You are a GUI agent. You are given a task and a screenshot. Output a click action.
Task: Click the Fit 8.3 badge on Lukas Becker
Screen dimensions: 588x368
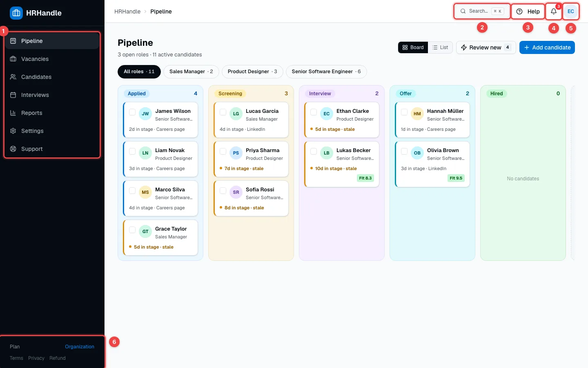click(x=365, y=178)
